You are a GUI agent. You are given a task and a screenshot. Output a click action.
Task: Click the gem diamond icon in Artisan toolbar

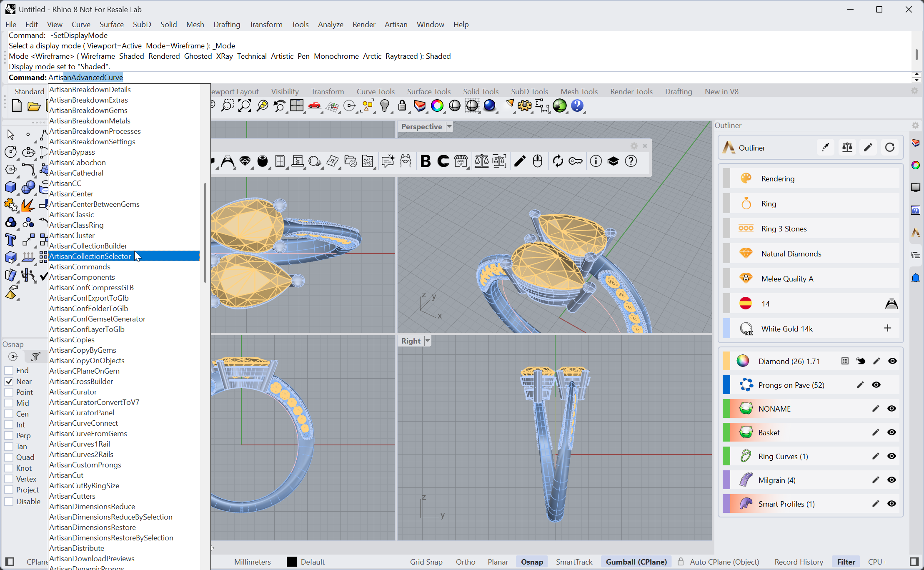coord(245,161)
